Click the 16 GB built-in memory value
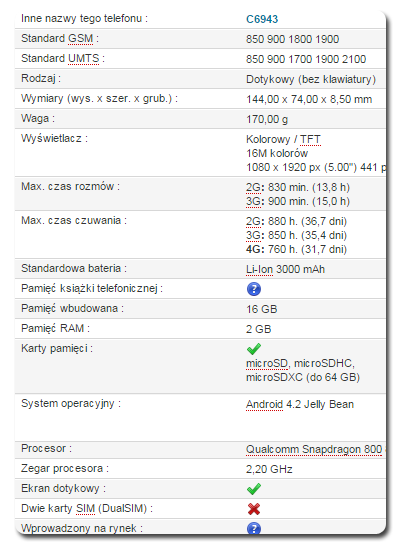 261,309
